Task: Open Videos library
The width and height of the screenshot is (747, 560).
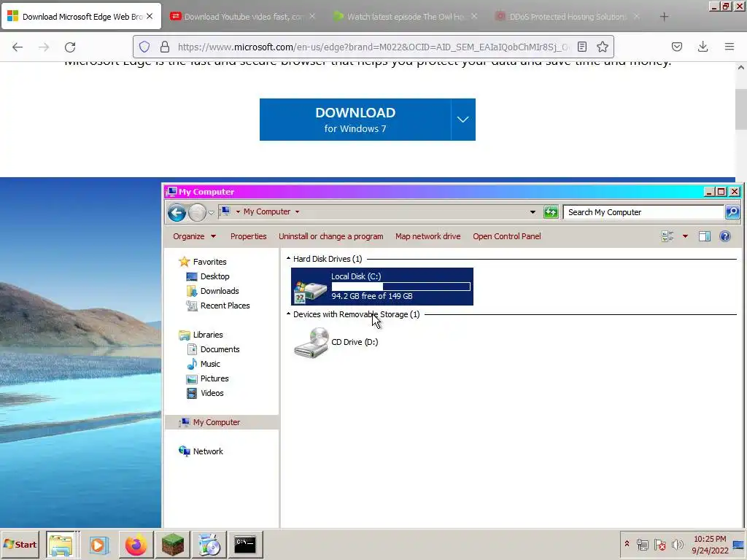Action: pyautogui.click(x=212, y=393)
